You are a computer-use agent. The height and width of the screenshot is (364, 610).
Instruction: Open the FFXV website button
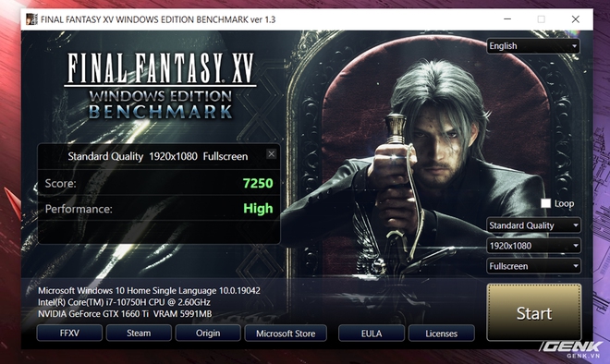click(x=69, y=334)
